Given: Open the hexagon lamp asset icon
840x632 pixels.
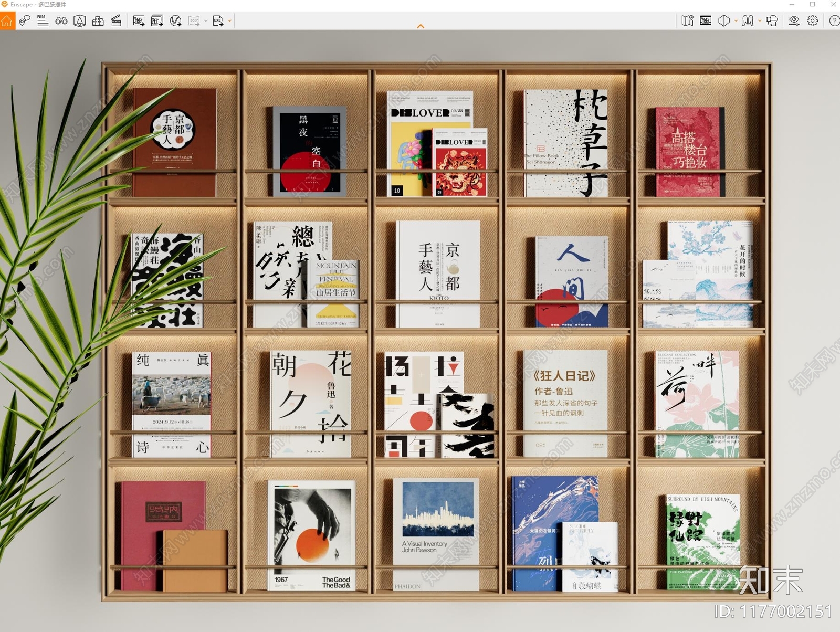Looking at the screenshot, I should click(x=80, y=21).
